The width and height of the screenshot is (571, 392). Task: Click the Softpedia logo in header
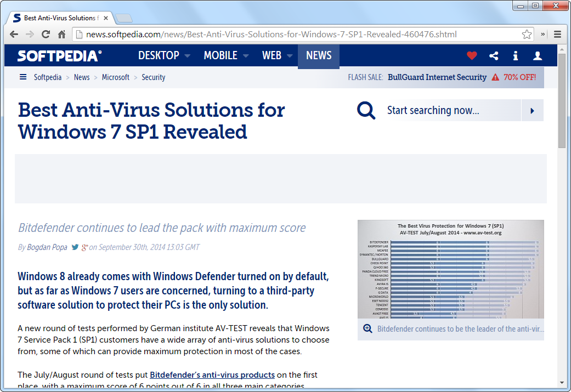tap(59, 56)
